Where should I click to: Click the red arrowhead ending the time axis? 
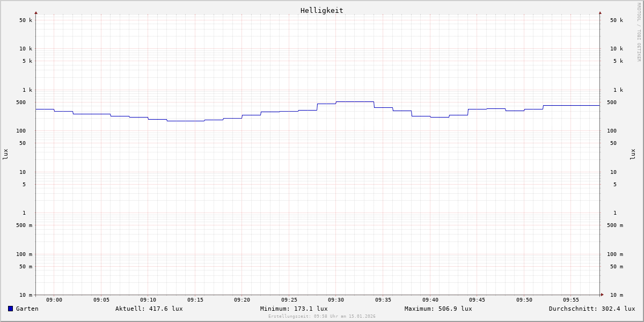point(602,295)
